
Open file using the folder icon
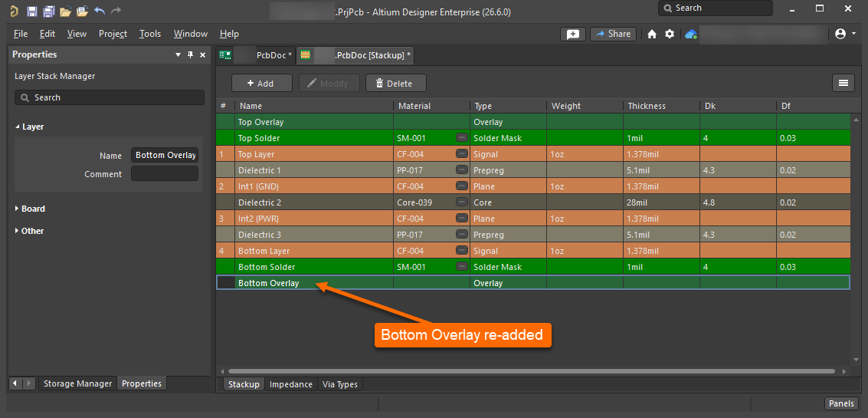[x=65, y=11]
